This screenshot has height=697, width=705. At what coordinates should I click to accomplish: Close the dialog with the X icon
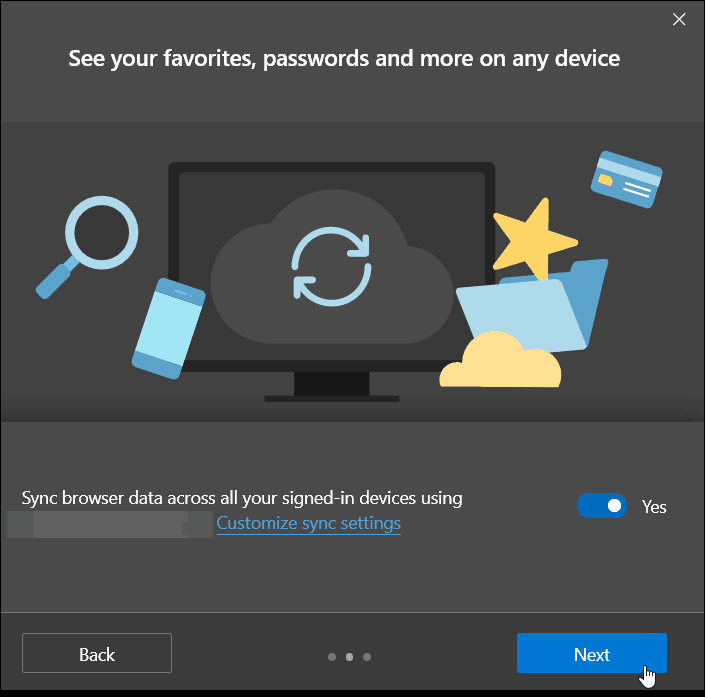pos(679,19)
